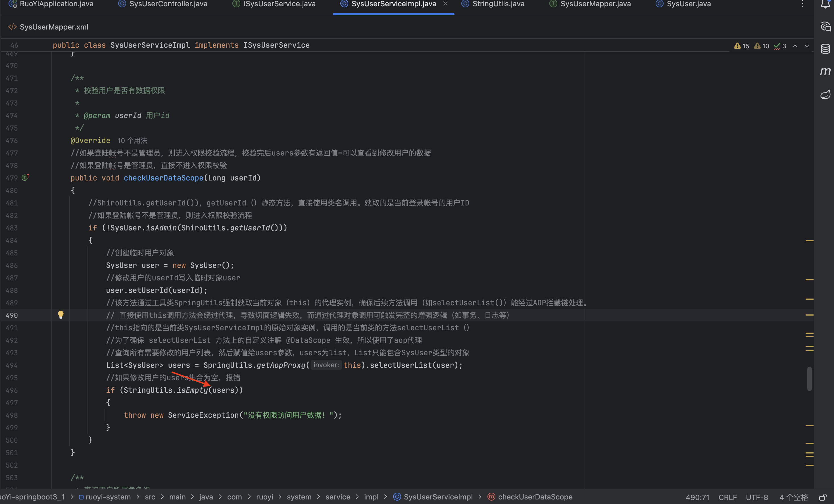This screenshot has width=834, height=504.
Task: Click the yellow lightbulb quick-fix icon
Action: 61,315
